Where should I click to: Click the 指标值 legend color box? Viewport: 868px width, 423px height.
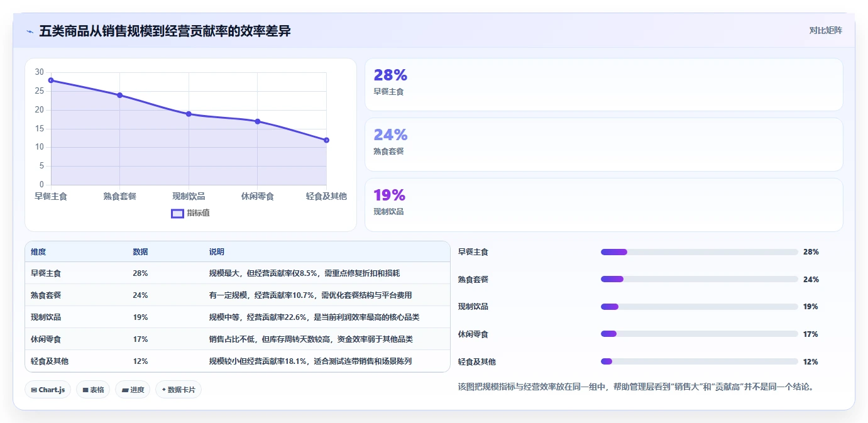point(178,213)
